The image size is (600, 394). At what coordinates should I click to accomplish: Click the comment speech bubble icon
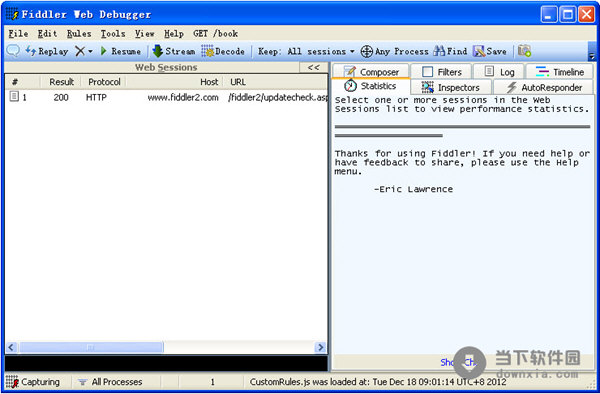pyautogui.click(x=13, y=51)
